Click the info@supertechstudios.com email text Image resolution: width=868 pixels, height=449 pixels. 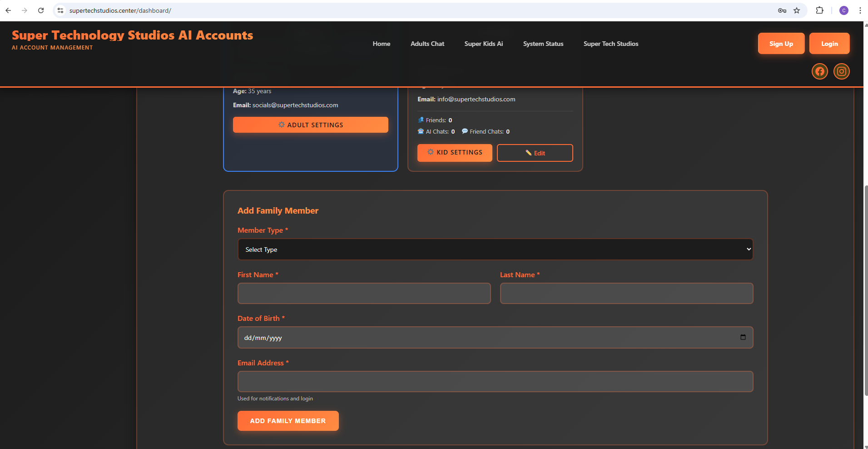click(x=476, y=99)
